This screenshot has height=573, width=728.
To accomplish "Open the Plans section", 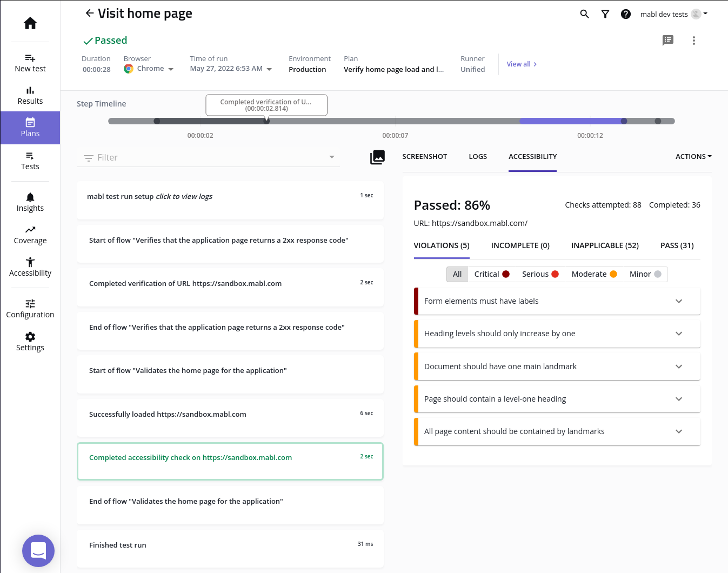I will click(x=30, y=128).
